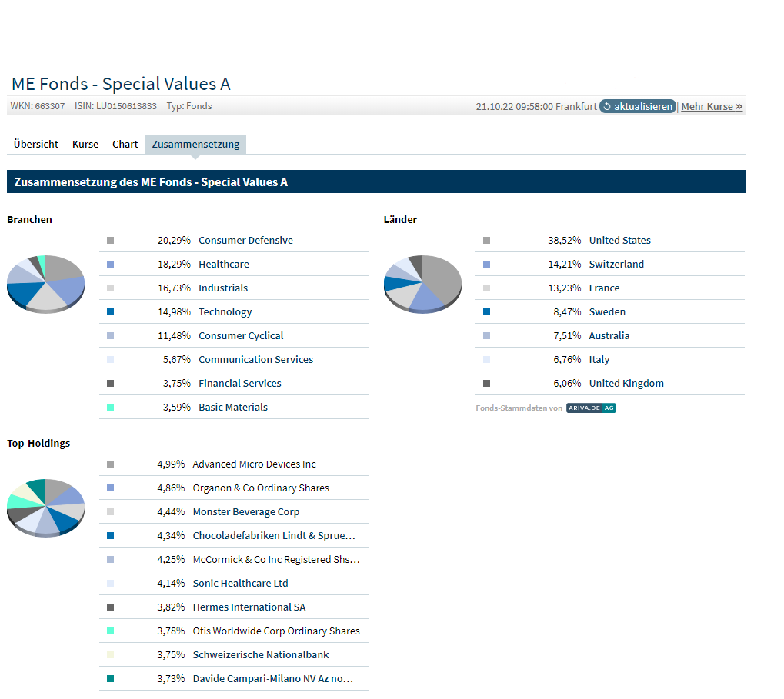The image size is (784, 699).
Task: Open the Kurse tab
Action: coord(85,144)
